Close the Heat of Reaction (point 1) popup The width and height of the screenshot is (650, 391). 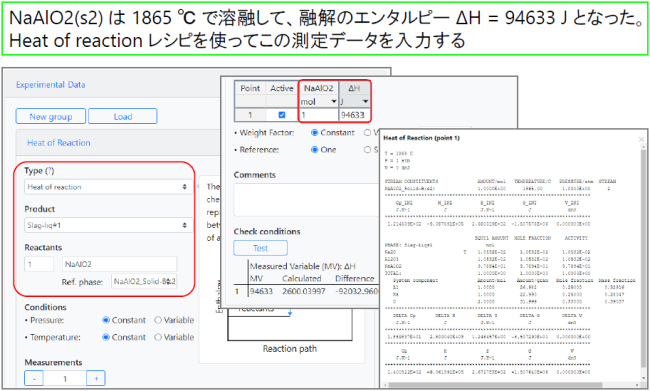[x=641, y=139]
